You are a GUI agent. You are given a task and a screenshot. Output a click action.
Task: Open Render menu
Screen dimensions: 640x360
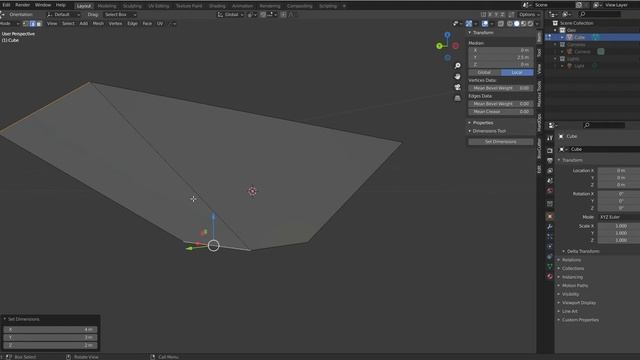(22, 5)
